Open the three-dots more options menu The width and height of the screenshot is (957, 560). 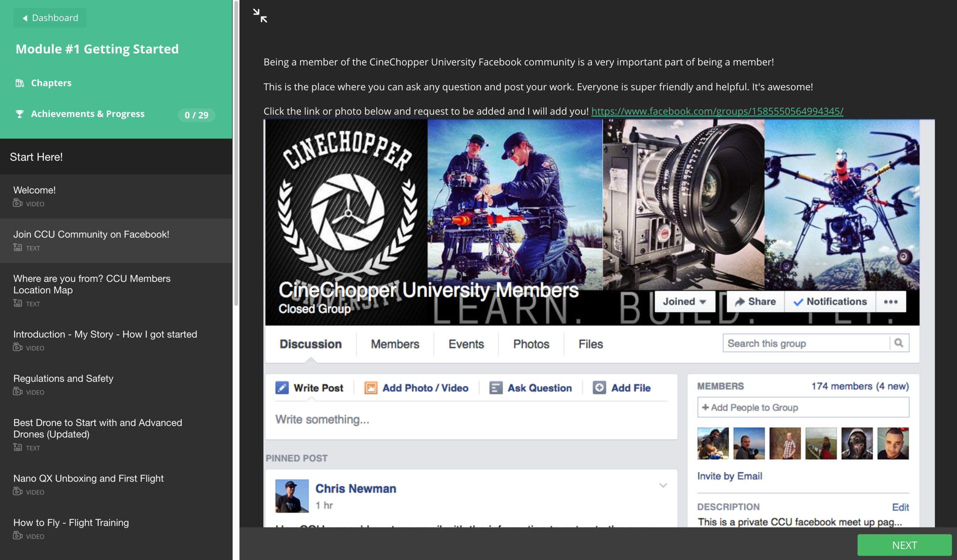pos(891,302)
